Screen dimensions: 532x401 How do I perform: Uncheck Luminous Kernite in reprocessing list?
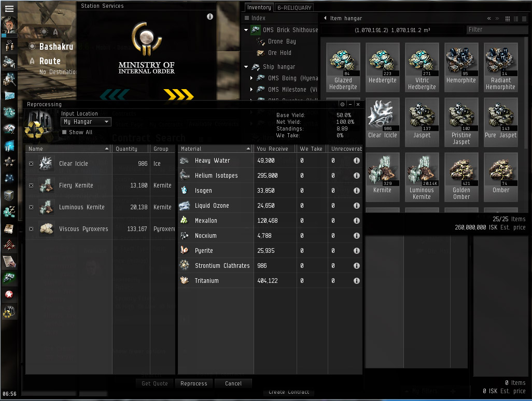31,207
